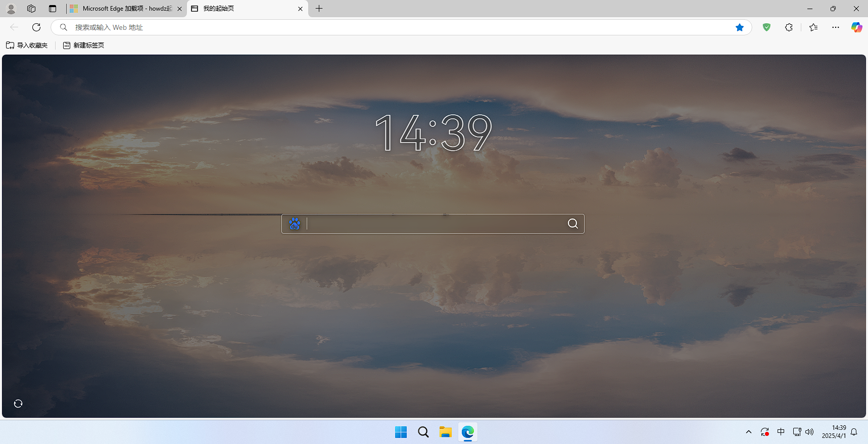Minimize the Edge window
This screenshot has height=444, width=868.
tap(810, 9)
